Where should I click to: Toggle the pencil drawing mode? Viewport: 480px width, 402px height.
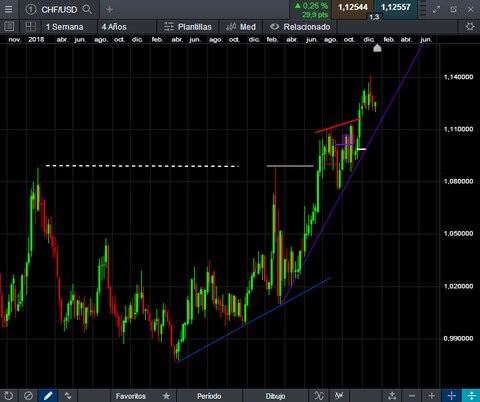[x=48, y=396]
